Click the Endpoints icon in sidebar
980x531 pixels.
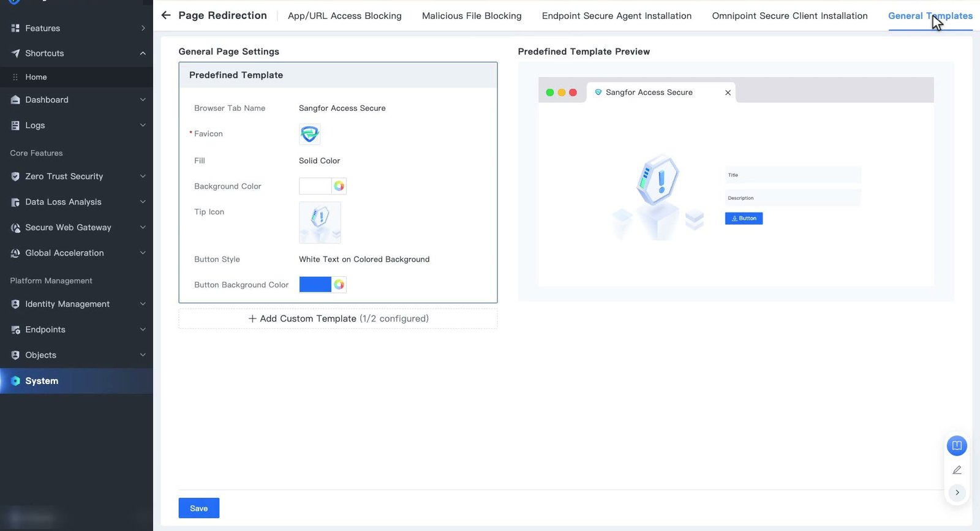coord(15,330)
